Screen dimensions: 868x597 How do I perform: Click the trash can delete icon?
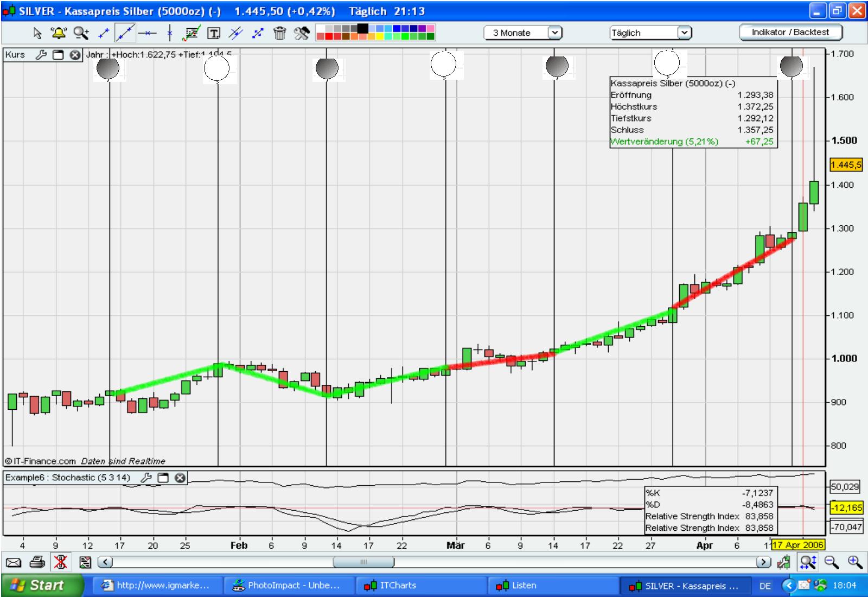279,33
